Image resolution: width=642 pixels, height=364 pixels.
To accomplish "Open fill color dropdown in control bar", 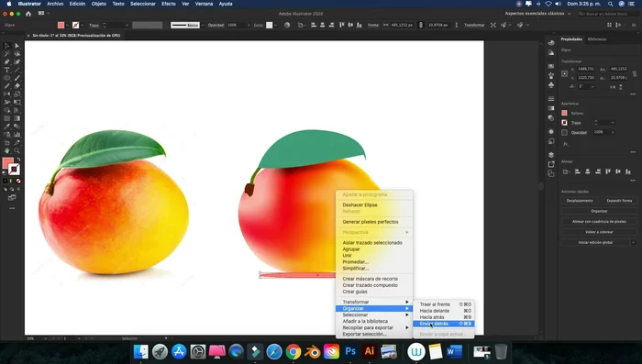I will 67,25.
